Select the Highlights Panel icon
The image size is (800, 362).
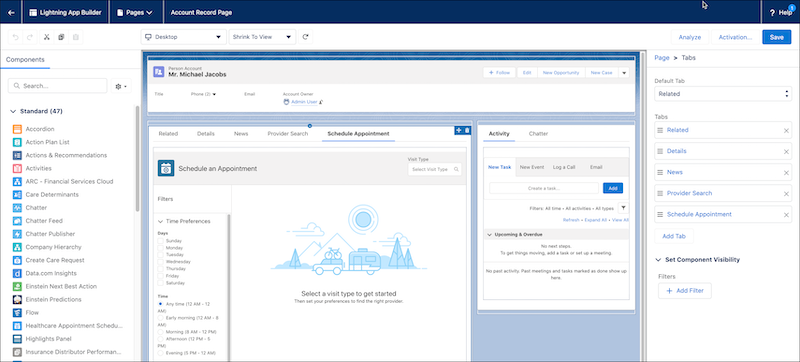tap(17, 339)
